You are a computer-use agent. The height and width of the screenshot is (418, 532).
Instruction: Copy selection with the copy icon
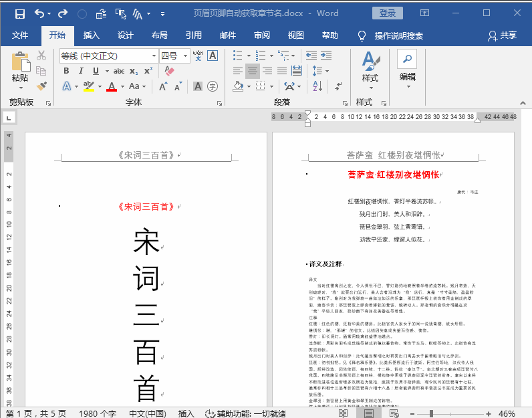coord(41,71)
